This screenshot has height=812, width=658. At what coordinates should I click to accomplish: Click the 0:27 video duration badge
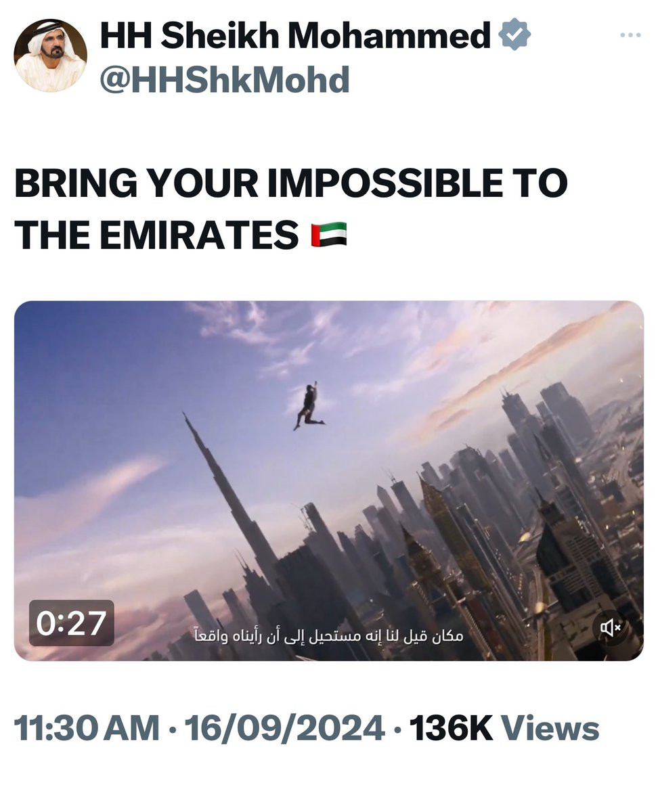71,623
